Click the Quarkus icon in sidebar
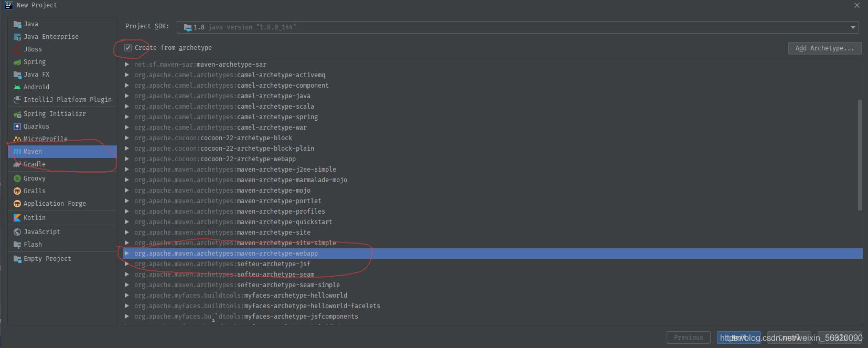The image size is (868, 348). pos(17,126)
